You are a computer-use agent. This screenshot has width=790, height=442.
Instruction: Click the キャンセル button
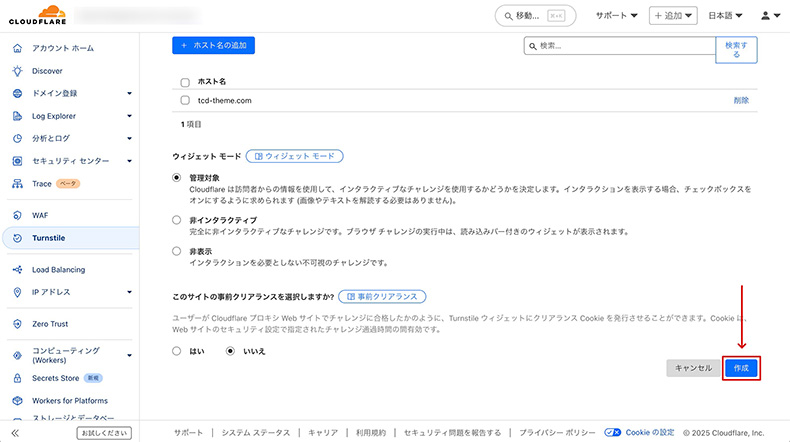693,368
